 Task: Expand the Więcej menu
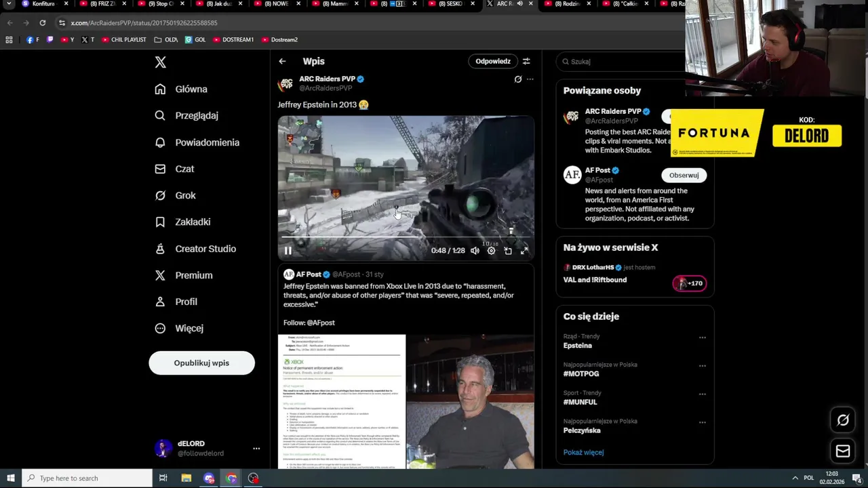point(180,328)
